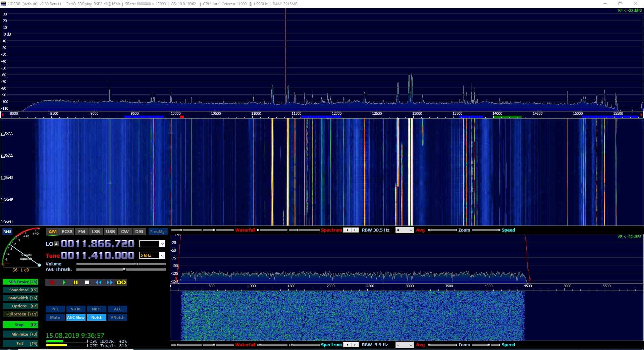
Task: Open the FreqMgr frequency manager
Action: coord(158,232)
